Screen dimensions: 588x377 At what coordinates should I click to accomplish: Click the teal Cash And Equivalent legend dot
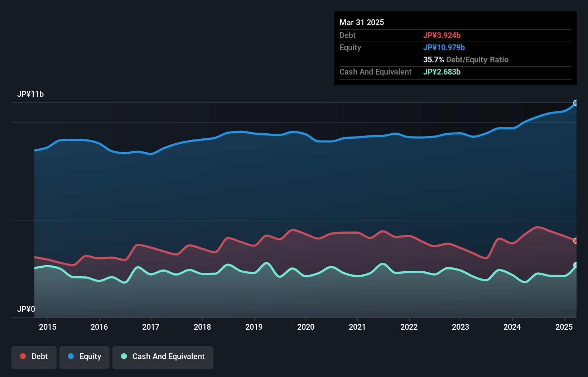[x=124, y=357]
